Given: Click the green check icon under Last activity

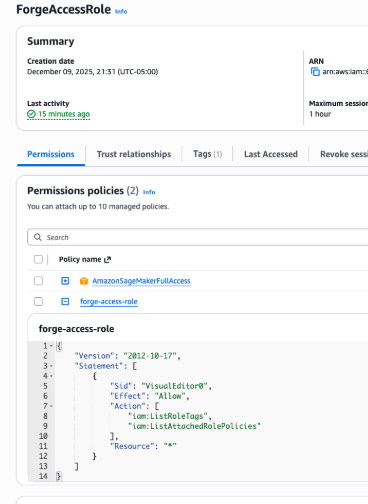Looking at the screenshot, I should point(31,114).
